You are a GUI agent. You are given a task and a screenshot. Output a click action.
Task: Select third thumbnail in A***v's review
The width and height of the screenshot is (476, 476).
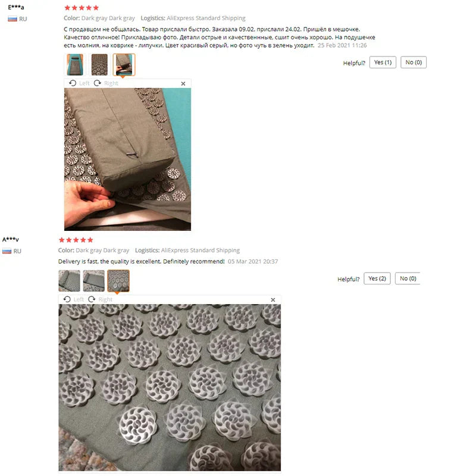pos(118,281)
